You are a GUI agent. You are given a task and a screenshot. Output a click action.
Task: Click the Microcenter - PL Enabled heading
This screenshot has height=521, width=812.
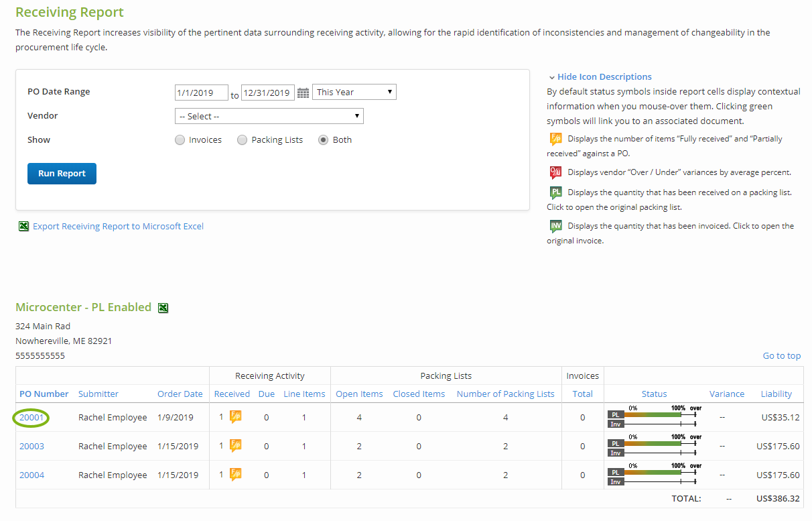coord(83,307)
